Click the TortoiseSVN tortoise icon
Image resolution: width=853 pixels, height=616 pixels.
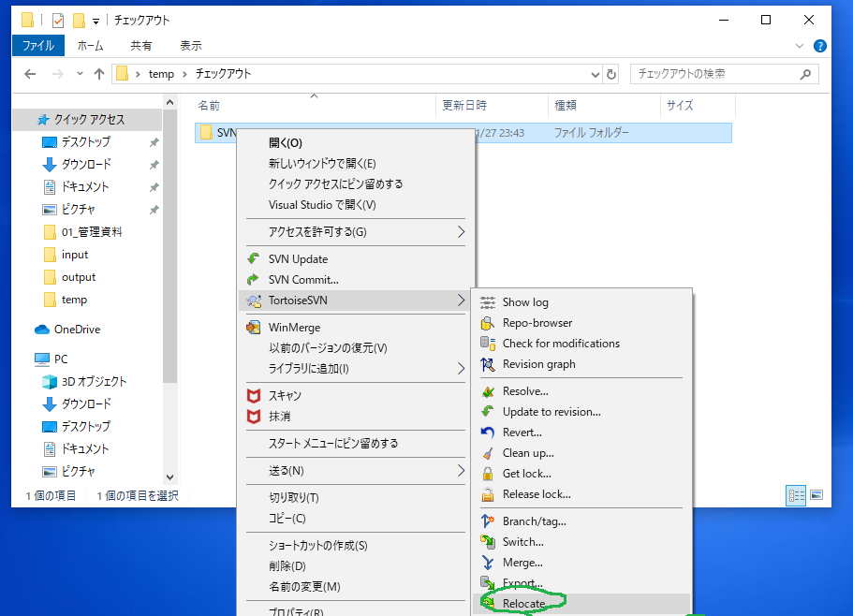[254, 301]
